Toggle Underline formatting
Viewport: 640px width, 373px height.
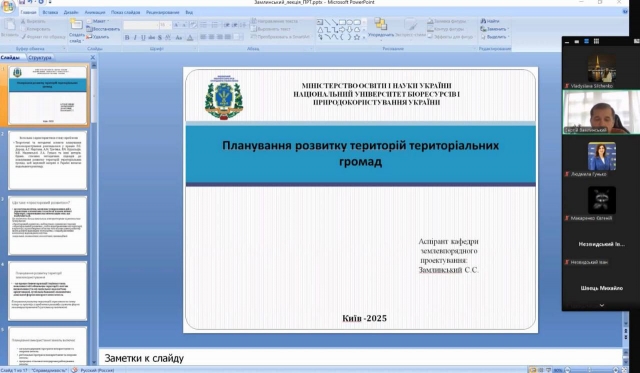pos(143,38)
